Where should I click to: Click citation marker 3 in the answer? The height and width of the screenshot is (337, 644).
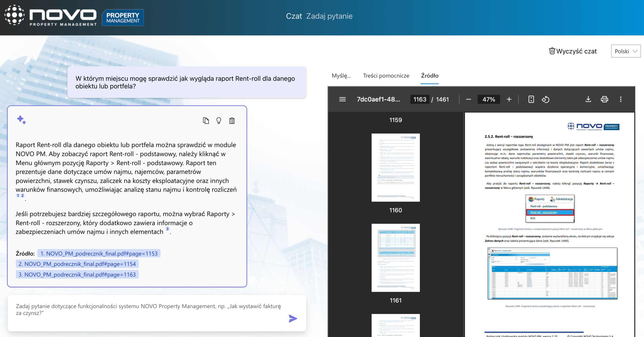(x=167, y=229)
